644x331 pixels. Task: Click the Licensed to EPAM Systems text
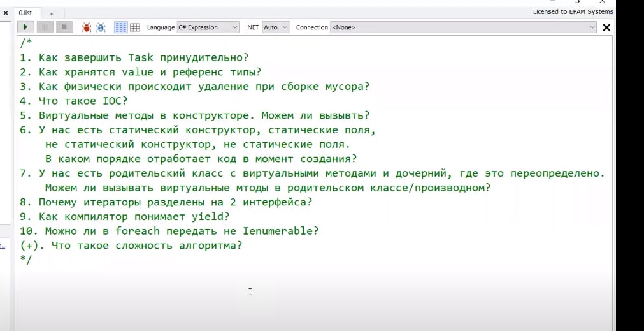(573, 12)
